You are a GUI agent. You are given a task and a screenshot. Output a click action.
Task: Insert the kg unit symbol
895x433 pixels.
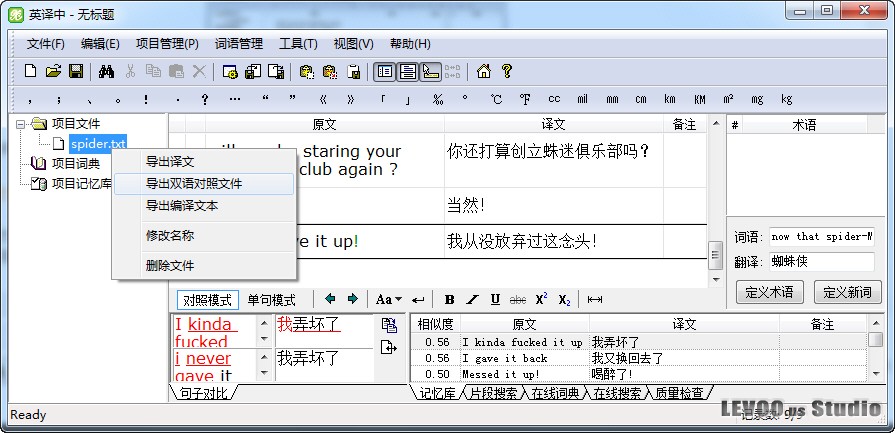point(787,99)
